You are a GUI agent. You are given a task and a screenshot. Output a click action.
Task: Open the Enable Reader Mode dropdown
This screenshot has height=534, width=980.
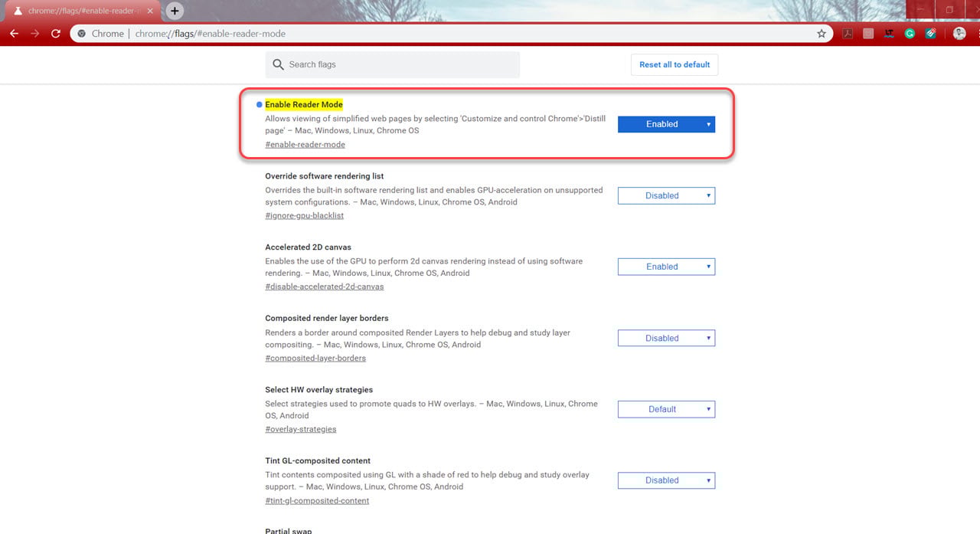[666, 124]
